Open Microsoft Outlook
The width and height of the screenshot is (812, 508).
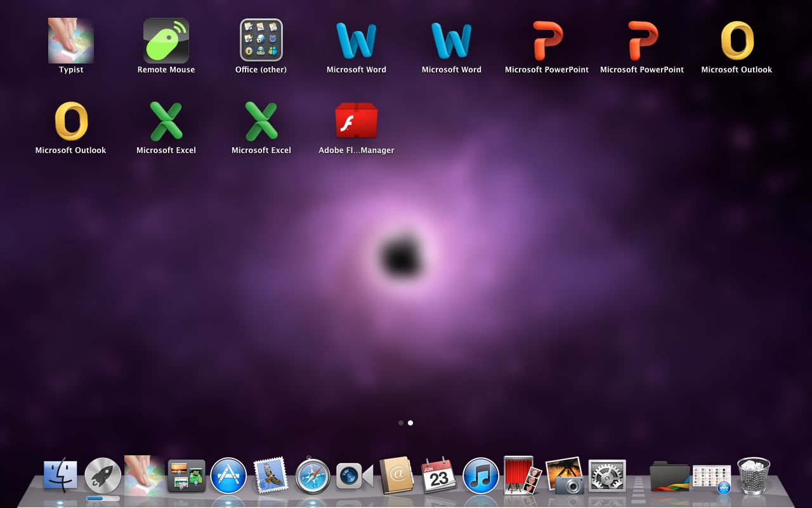(x=737, y=40)
